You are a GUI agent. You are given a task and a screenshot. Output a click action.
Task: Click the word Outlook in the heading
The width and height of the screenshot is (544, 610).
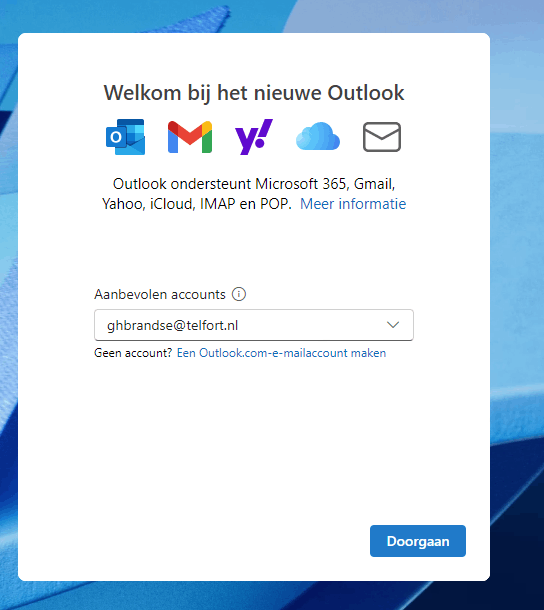(366, 93)
